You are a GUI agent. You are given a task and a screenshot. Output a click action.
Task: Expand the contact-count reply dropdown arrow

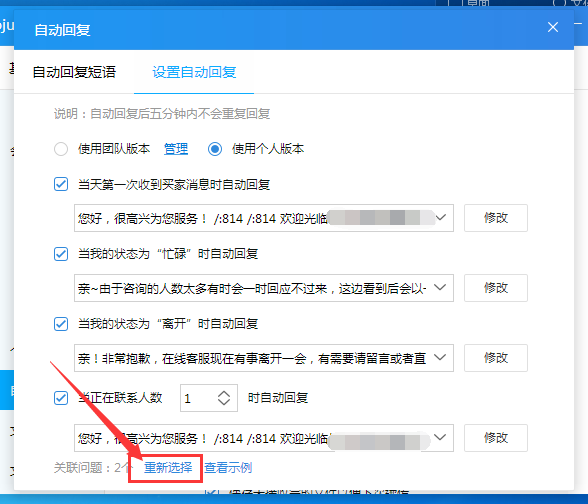[x=440, y=437]
